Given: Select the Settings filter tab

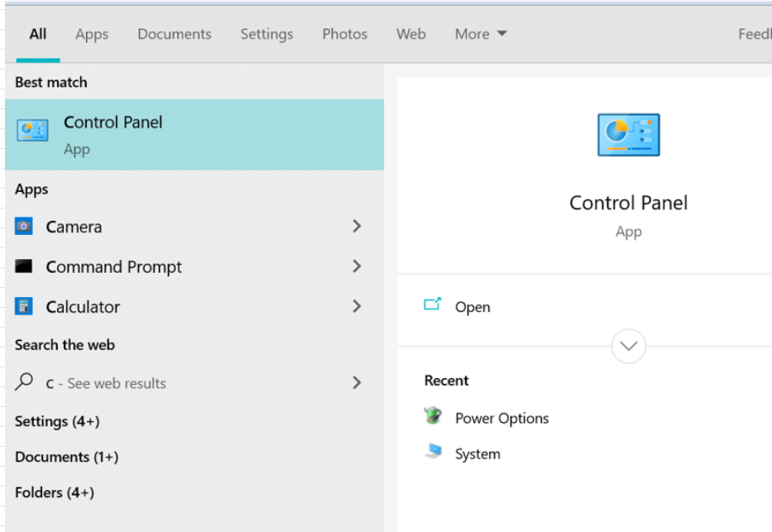Looking at the screenshot, I should coord(266,34).
